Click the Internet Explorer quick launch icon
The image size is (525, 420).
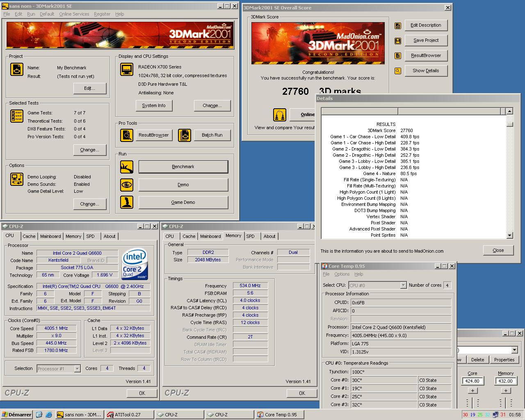pyautogui.click(x=49, y=415)
